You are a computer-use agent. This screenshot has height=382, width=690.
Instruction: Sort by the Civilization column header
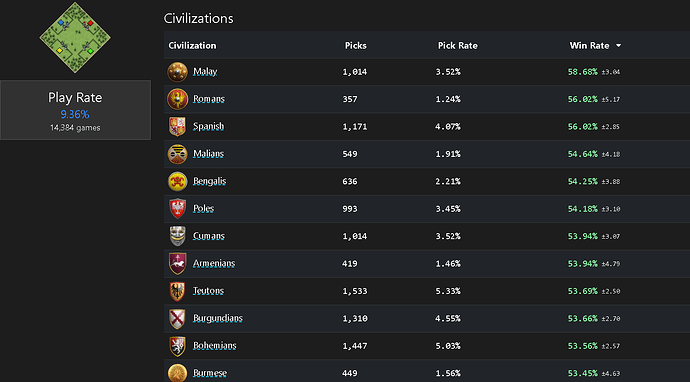pyautogui.click(x=192, y=45)
